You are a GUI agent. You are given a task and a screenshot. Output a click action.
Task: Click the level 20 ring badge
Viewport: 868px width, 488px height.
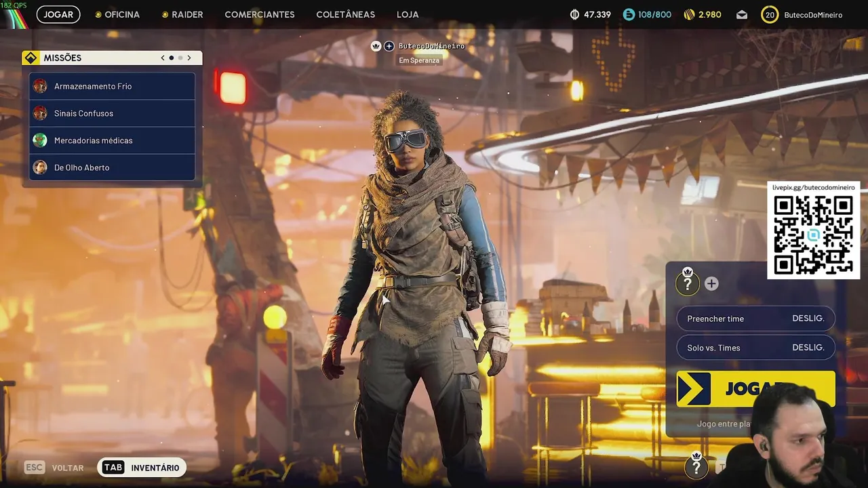coord(770,14)
